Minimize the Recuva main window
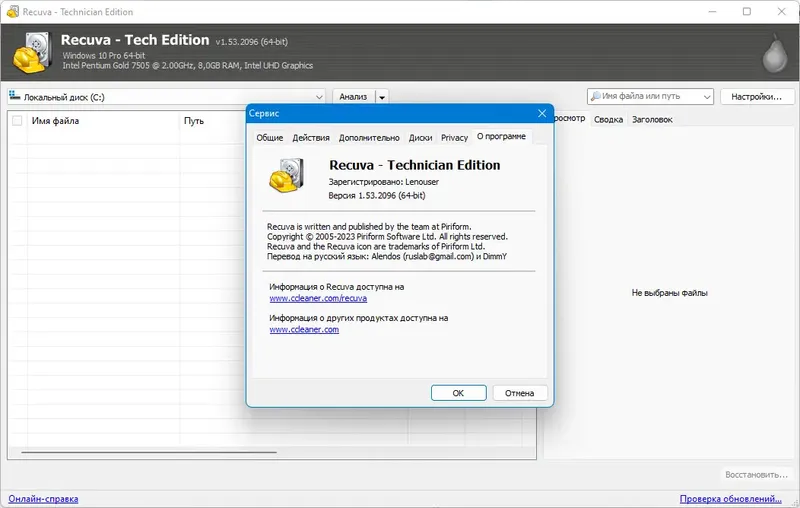 pyautogui.click(x=713, y=11)
